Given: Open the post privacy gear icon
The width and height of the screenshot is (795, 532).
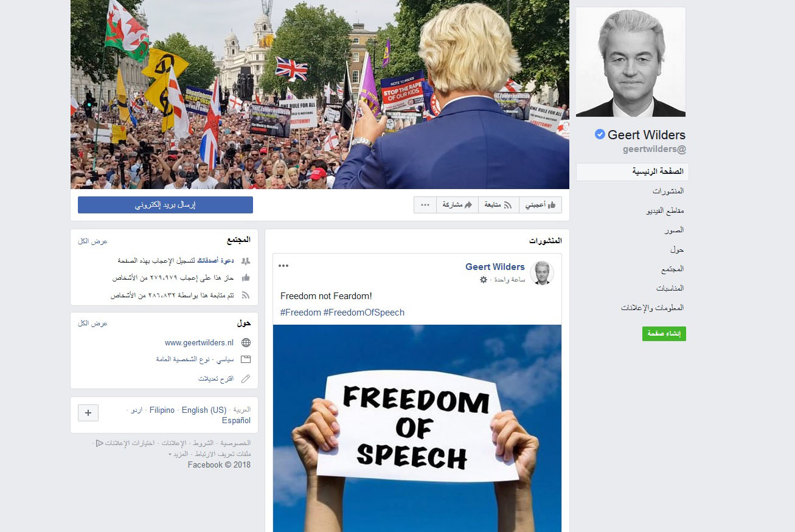Looking at the screenshot, I should (484, 280).
